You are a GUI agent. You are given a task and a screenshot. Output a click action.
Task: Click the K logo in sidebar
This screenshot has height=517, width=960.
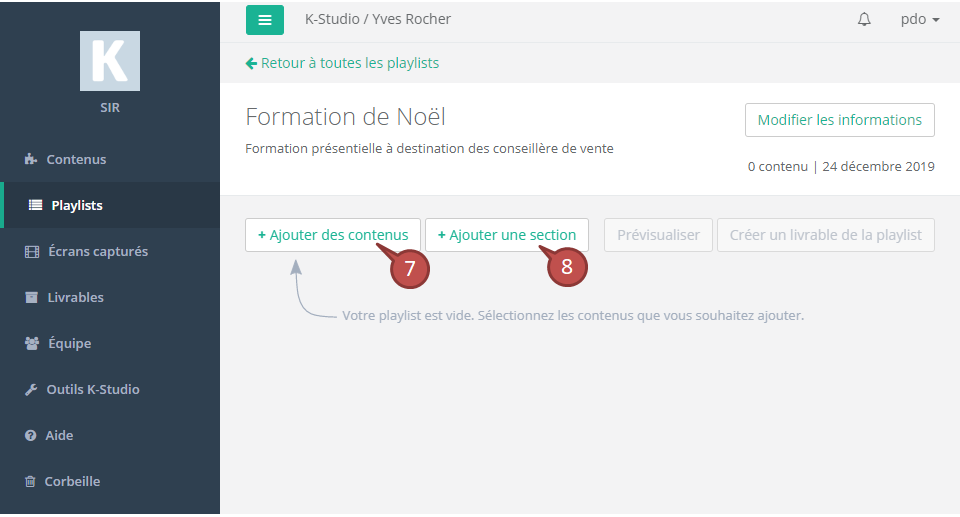coord(110,61)
